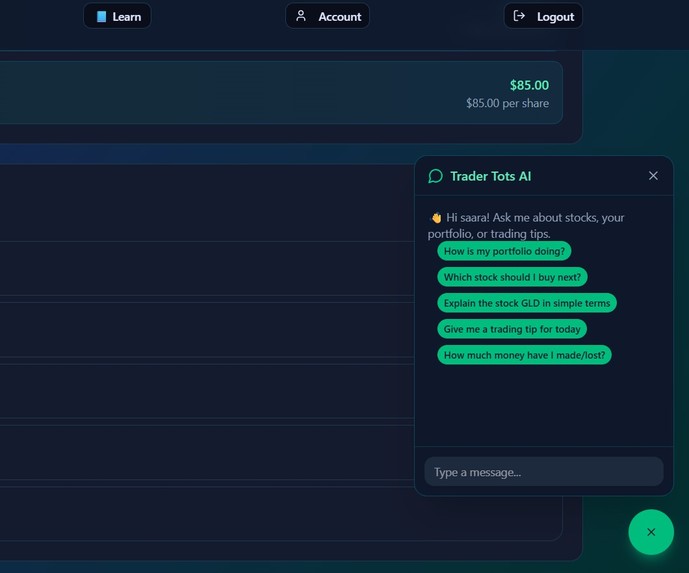Click the Logout button
The width and height of the screenshot is (689, 573).
(x=543, y=16)
